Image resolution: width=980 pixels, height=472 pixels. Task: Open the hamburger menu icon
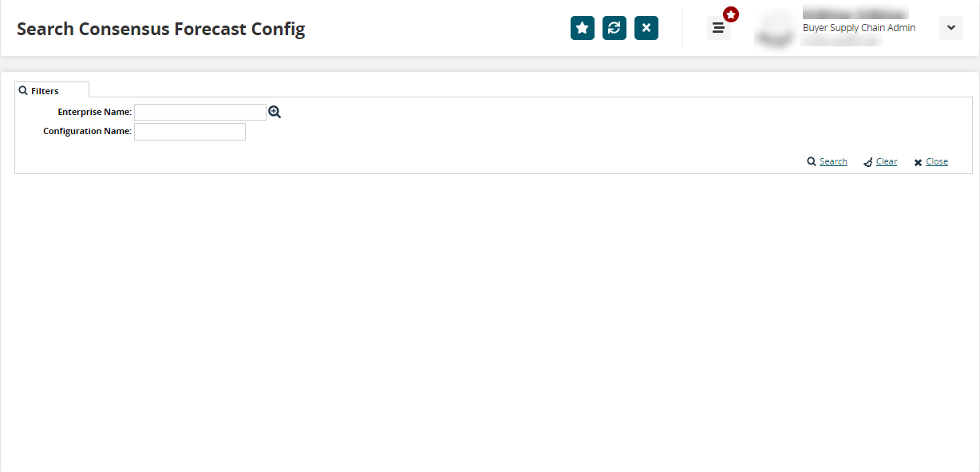pyautogui.click(x=718, y=28)
